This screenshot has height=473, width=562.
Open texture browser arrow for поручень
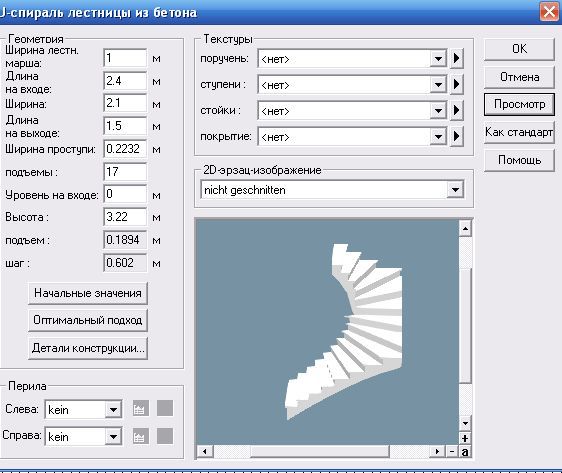[457, 58]
